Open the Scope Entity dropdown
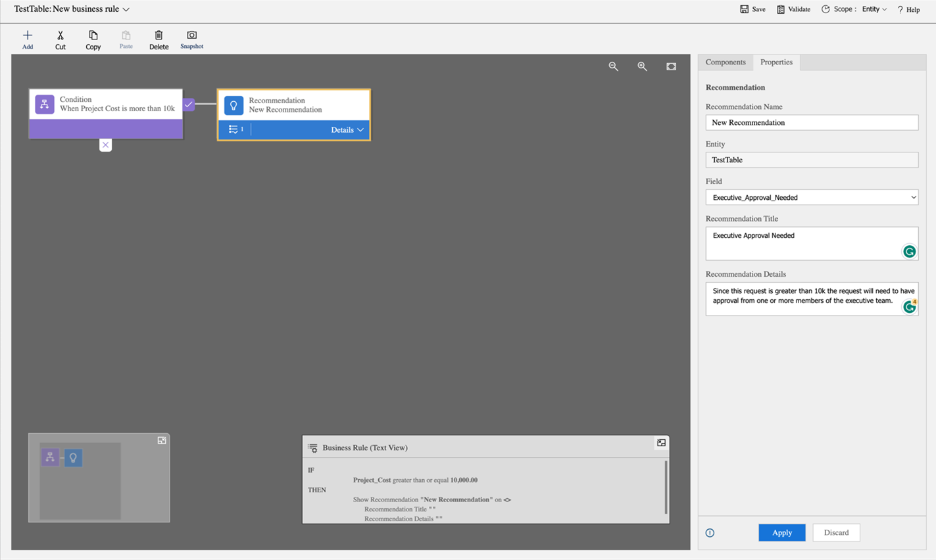936x560 pixels. [875, 9]
